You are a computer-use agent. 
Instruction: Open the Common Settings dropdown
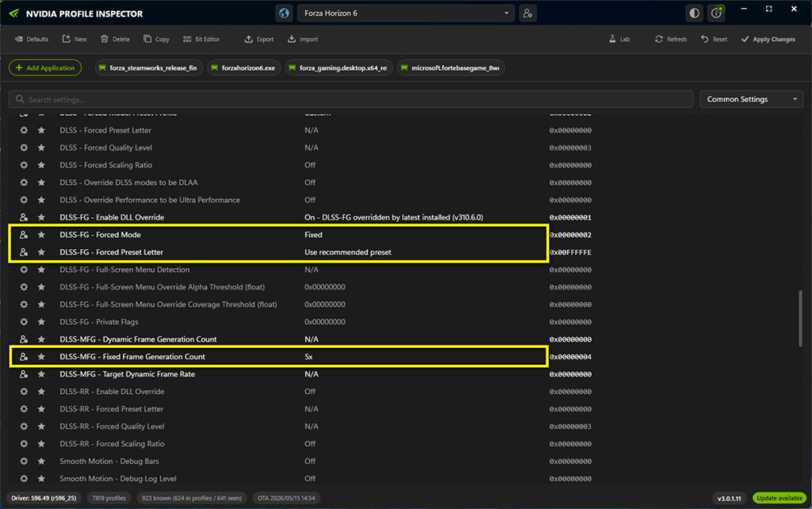751,99
